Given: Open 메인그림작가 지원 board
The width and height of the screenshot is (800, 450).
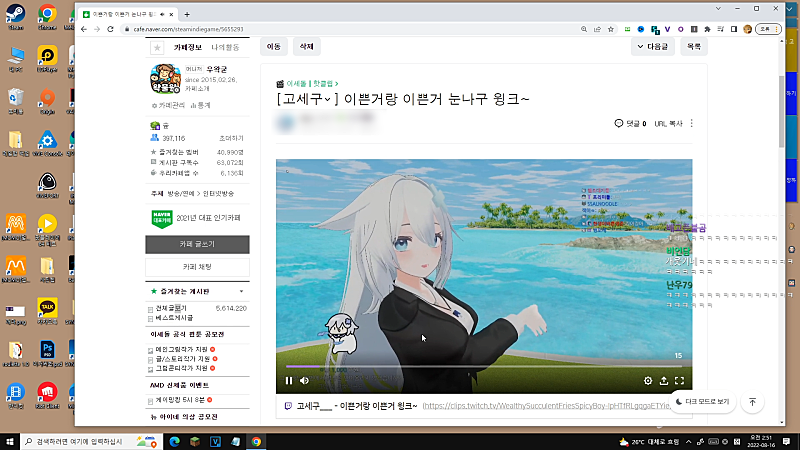Looking at the screenshot, I should (182, 349).
